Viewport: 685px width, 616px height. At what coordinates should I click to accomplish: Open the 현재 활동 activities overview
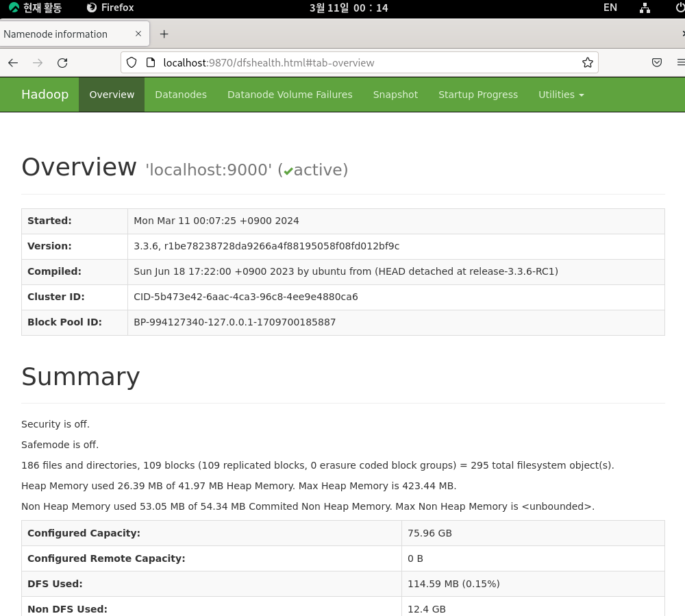point(36,8)
